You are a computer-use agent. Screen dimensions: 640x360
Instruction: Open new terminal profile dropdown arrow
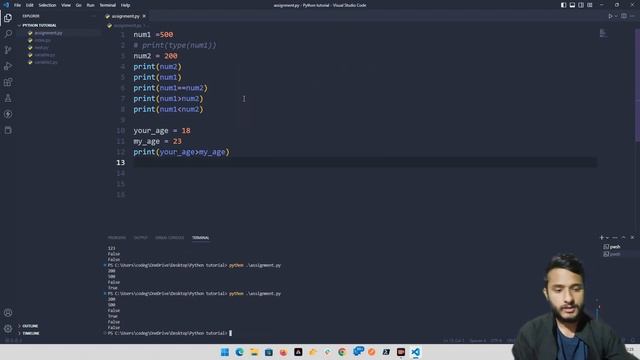click(607, 238)
